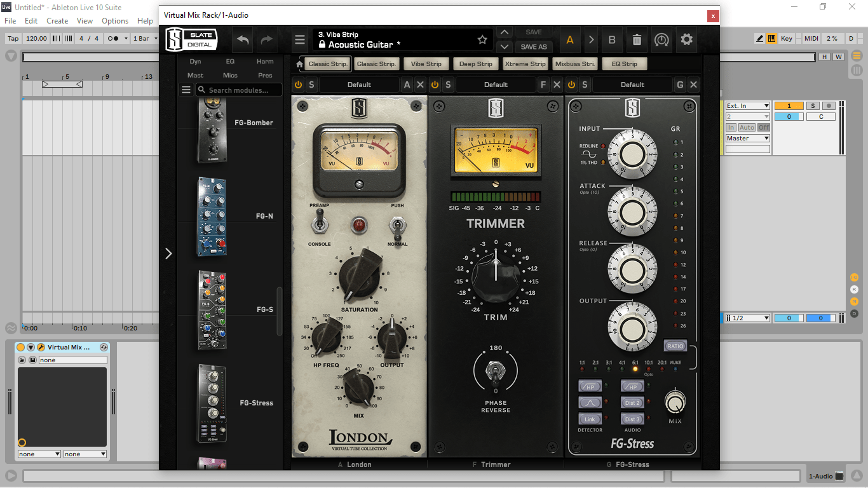Viewport: 868px width, 488px height.
Task: Select the Harm module category
Action: tap(265, 62)
